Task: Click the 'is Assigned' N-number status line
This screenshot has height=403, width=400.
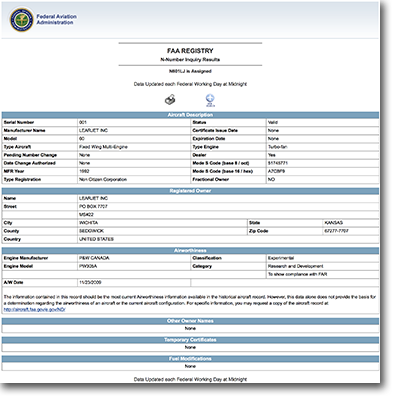Action: coord(190,71)
